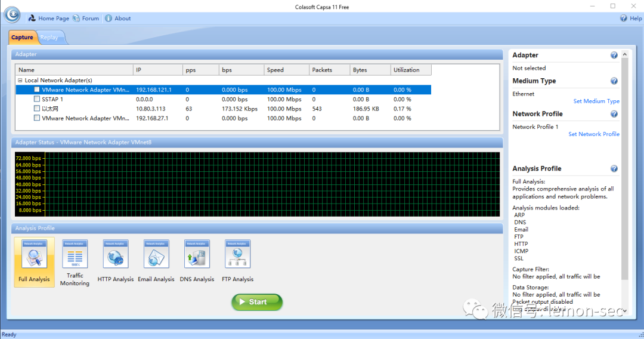Click the help icon beside Analysis Profile heading

click(x=614, y=168)
